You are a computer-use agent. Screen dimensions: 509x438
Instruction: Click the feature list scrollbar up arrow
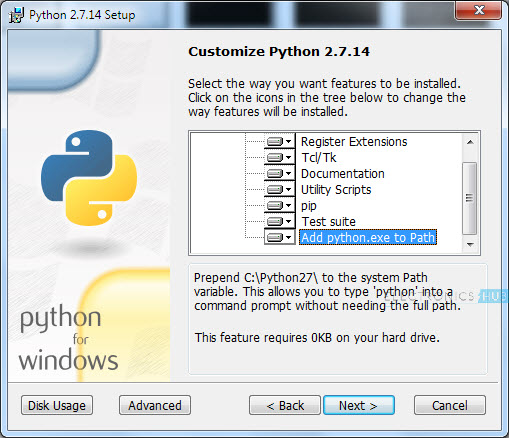[470, 142]
